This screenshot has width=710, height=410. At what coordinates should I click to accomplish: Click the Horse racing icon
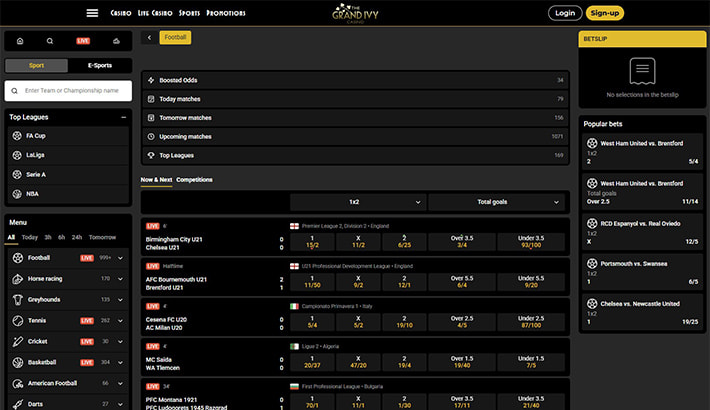click(x=18, y=279)
